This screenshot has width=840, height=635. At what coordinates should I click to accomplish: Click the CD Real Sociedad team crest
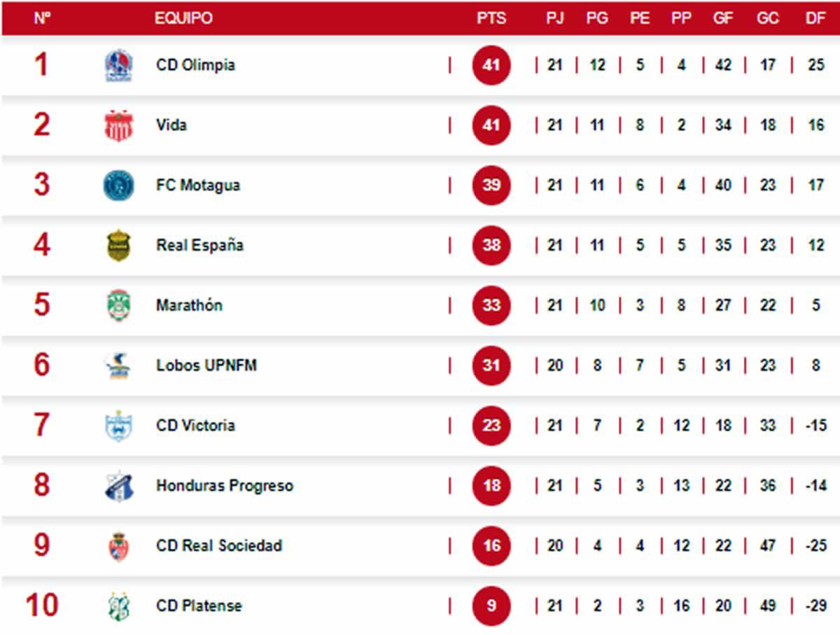point(118,546)
